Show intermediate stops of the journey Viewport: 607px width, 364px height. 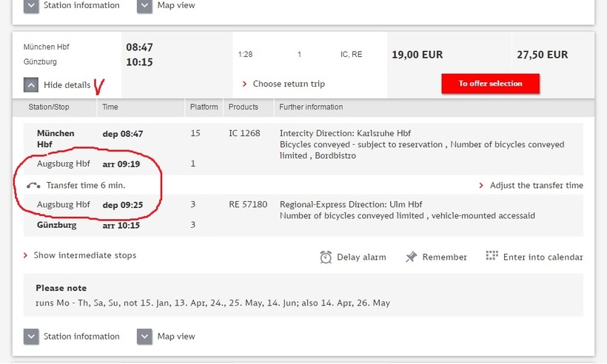point(84,255)
